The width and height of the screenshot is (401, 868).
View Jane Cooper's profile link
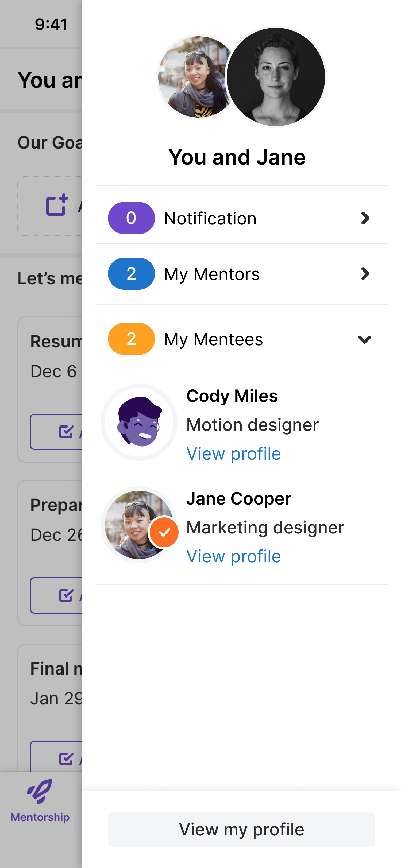click(x=234, y=556)
